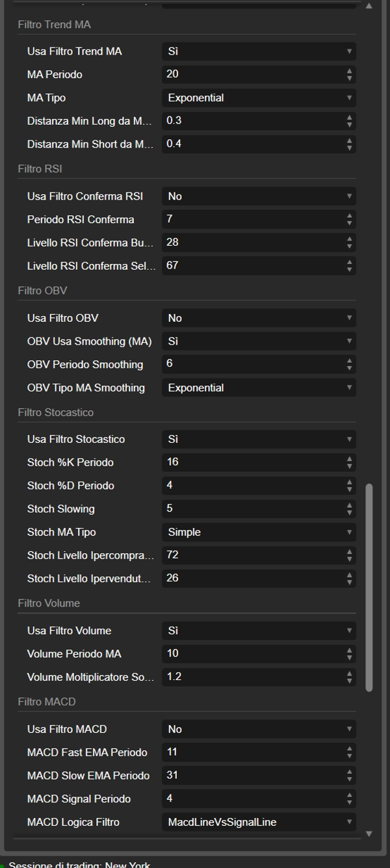Change Stoch MA Tipo from Simple
Image resolution: width=390 pixels, height=868 pixels.
(x=258, y=532)
